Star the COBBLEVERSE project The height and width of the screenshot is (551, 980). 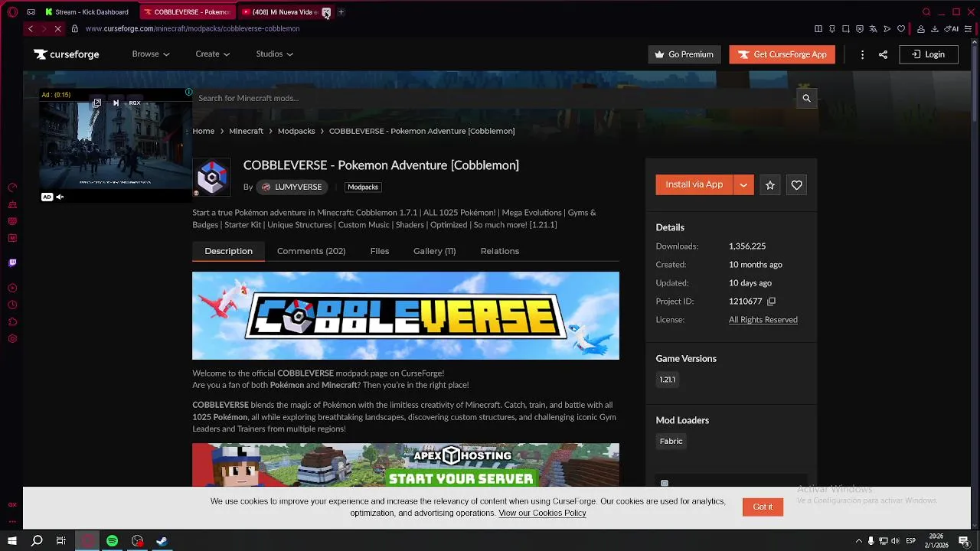770,185
